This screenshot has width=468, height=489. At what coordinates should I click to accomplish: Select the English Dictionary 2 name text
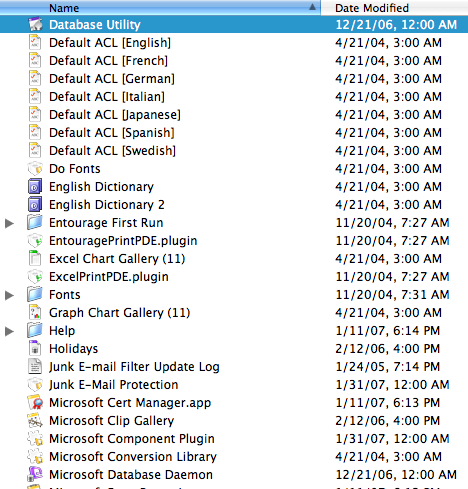(x=107, y=205)
